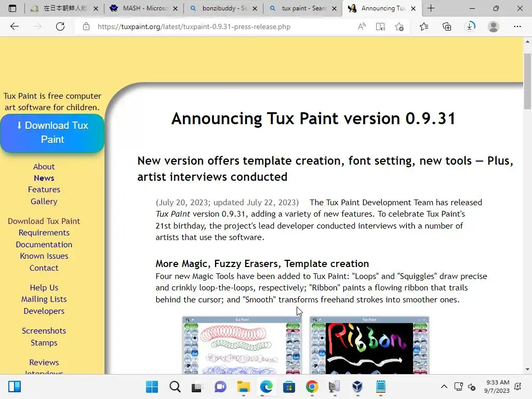The height and width of the screenshot is (399, 532).
Task: Show hidden system tray icons
Action: pos(444,387)
